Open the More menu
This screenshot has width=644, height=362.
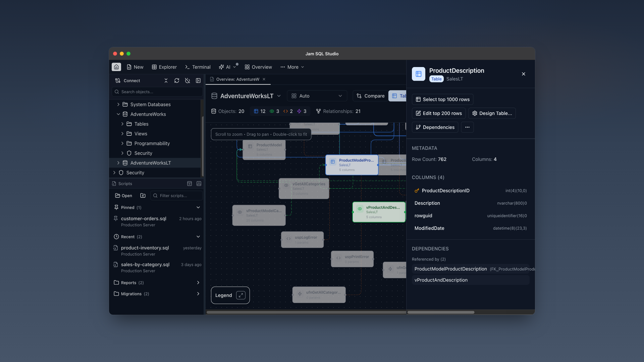tap(292, 67)
